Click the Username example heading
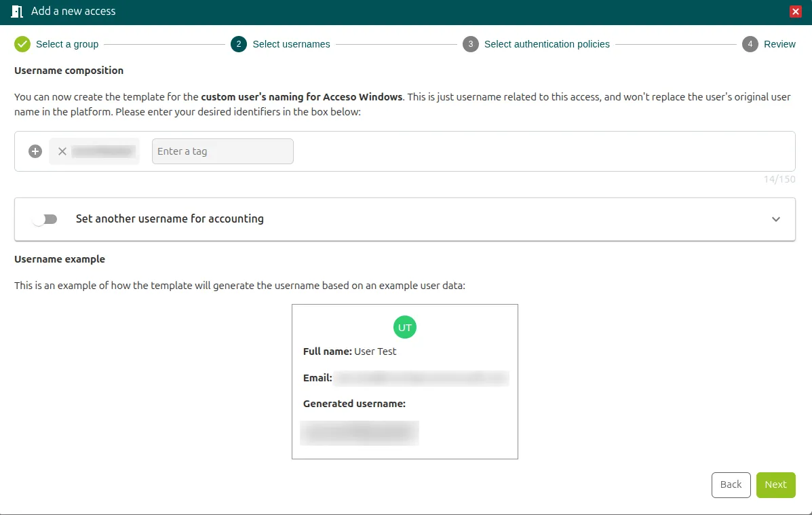 (x=60, y=259)
